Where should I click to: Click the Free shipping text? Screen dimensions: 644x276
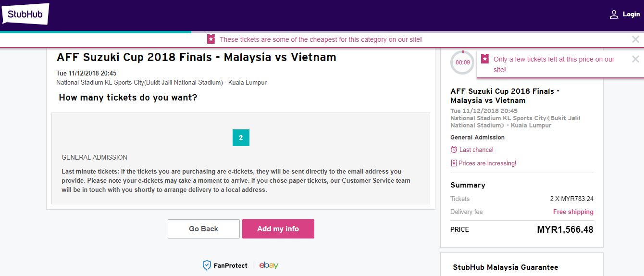click(573, 212)
